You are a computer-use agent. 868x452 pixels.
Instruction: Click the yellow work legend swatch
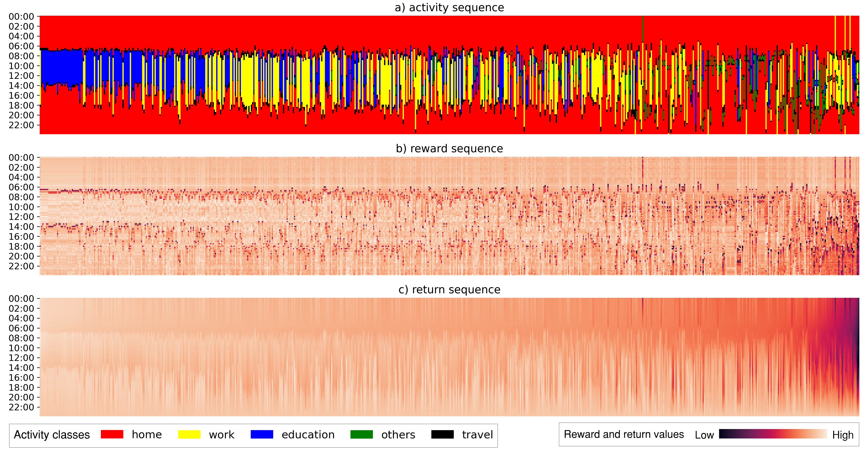[x=189, y=434]
